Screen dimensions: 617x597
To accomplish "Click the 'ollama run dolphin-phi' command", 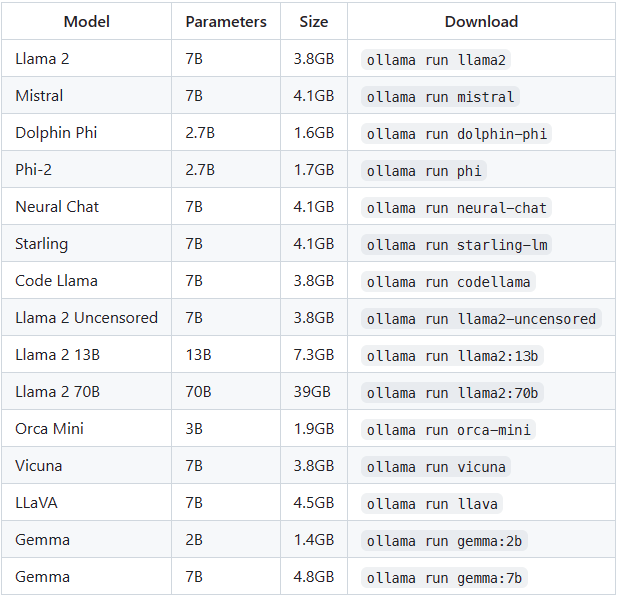I will pos(457,134).
